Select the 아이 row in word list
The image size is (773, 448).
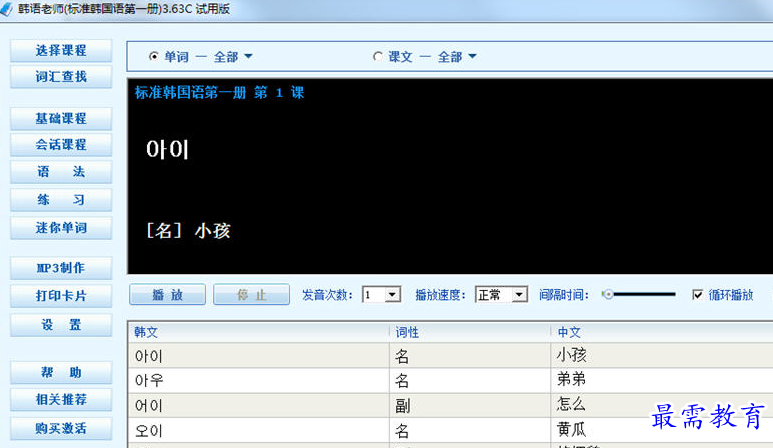click(451, 355)
